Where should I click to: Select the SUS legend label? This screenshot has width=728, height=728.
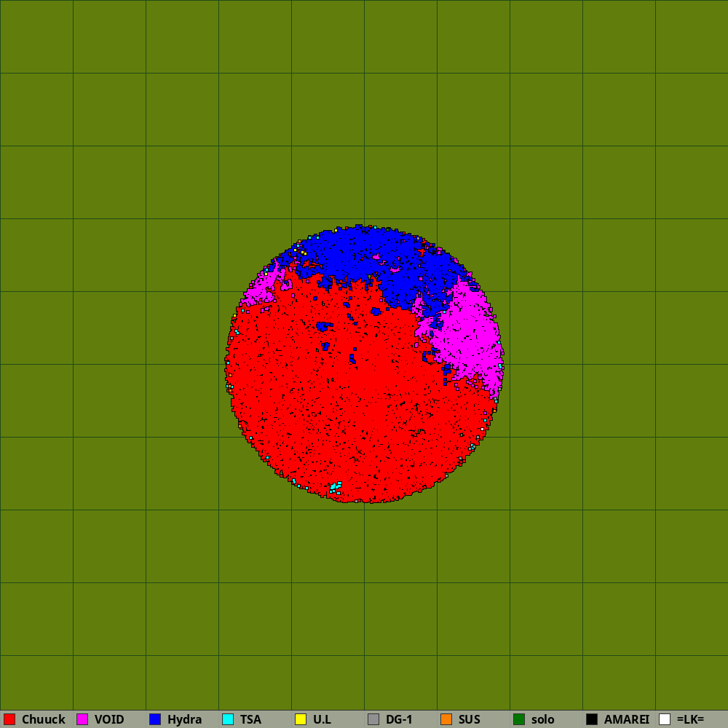[x=470, y=719]
